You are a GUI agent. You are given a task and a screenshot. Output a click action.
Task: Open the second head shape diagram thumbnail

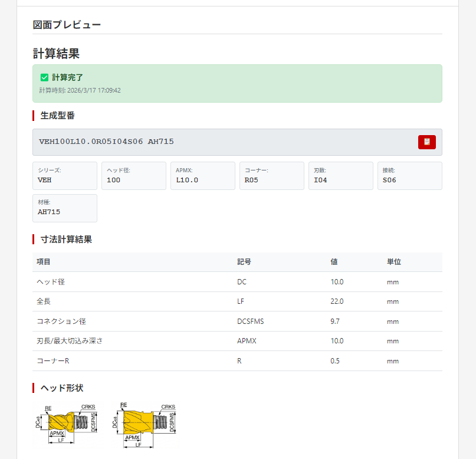pos(145,425)
